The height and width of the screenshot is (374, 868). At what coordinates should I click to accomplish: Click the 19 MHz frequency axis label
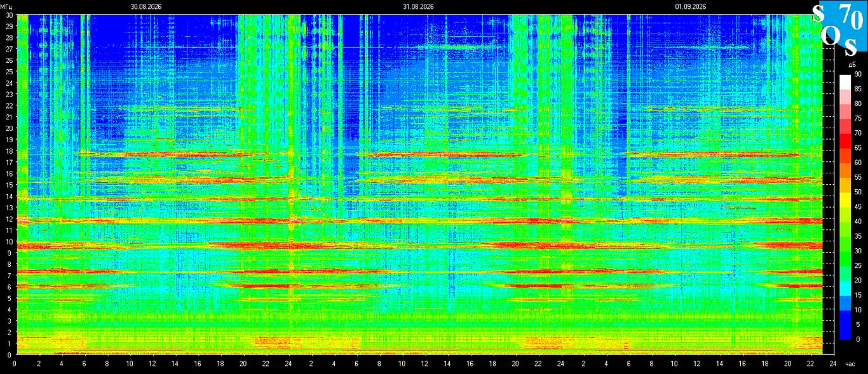pos(10,140)
